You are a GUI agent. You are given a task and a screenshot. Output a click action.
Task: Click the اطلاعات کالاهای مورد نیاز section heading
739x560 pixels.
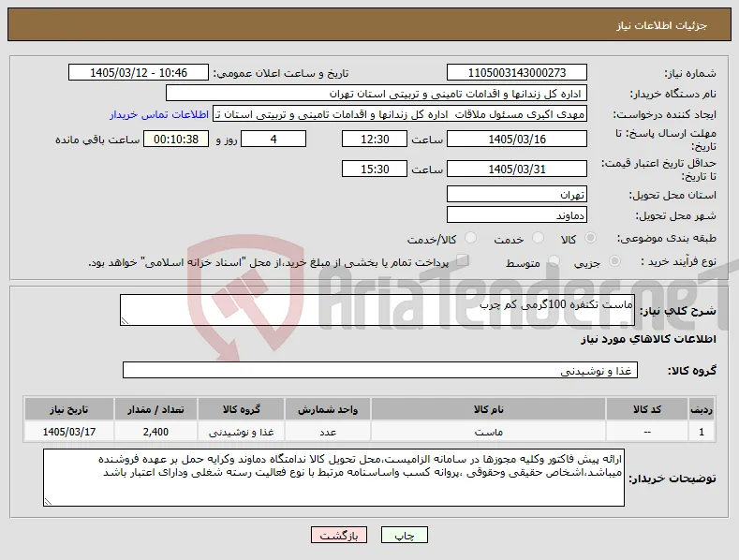click(648, 339)
